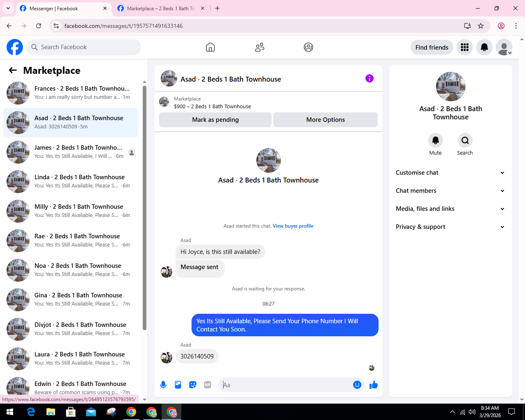Image resolution: width=525 pixels, height=420 pixels.
Task: Bookmark this page star icon
Action: click(481, 26)
